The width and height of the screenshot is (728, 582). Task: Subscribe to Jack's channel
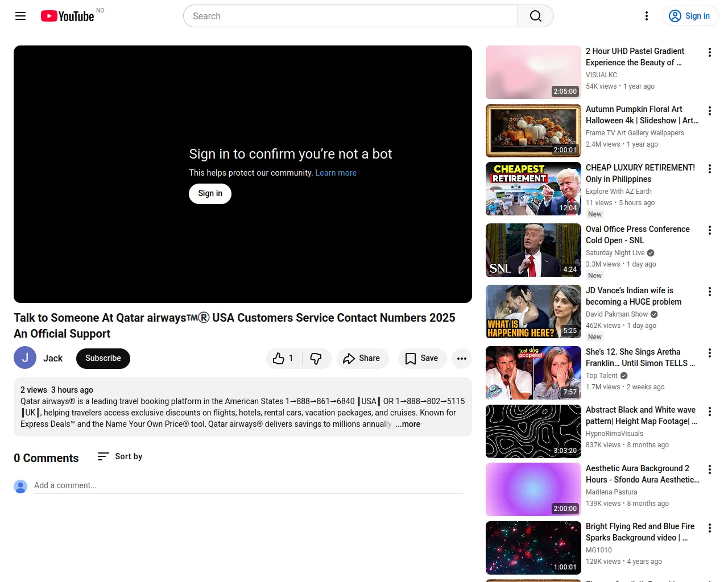coord(103,359)
